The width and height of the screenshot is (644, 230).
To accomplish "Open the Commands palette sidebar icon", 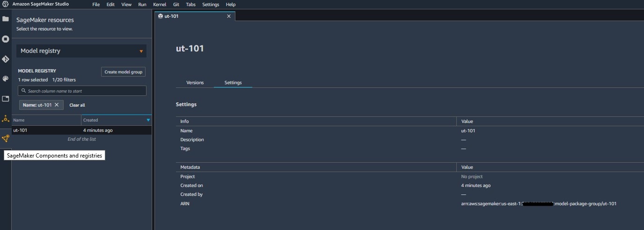I will click(x=6, y=79).
